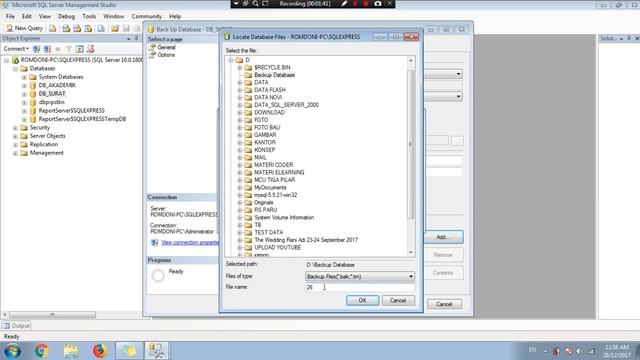Select the mysql-5.5.21-win32 folder
The image size is (640, 360).
(276, 195)
